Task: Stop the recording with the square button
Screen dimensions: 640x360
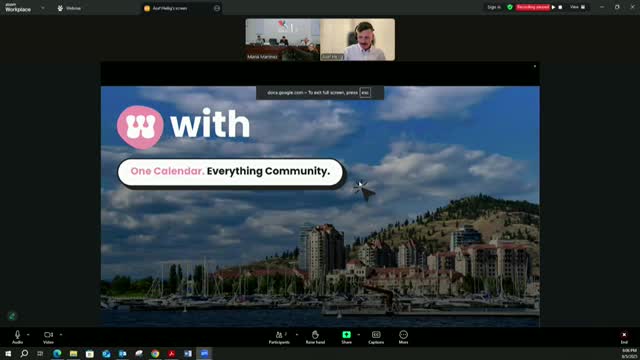Action: [560, 7]
